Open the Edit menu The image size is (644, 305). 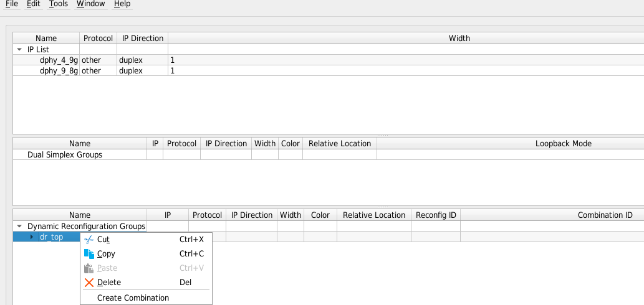34,4
